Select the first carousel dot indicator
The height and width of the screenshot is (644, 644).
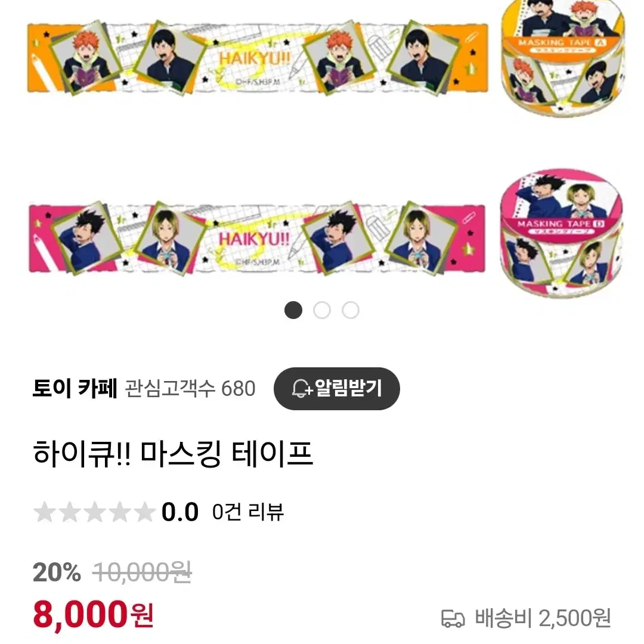(x=293, y=310)
